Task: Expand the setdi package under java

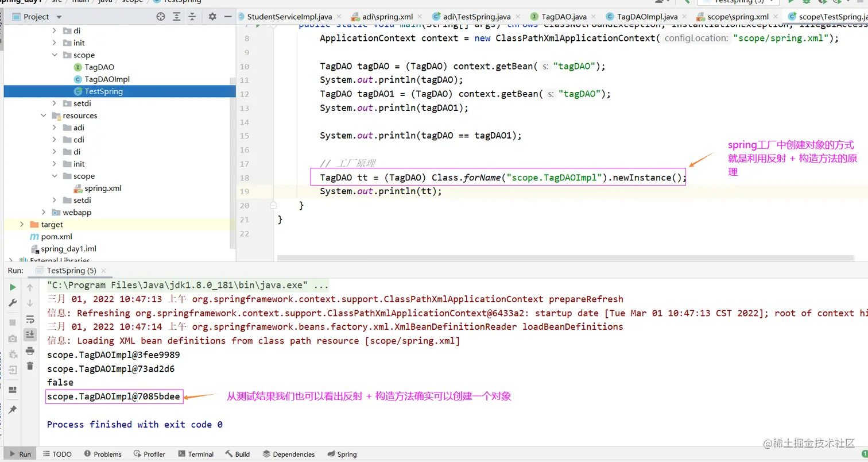Action: click(55, 103)
